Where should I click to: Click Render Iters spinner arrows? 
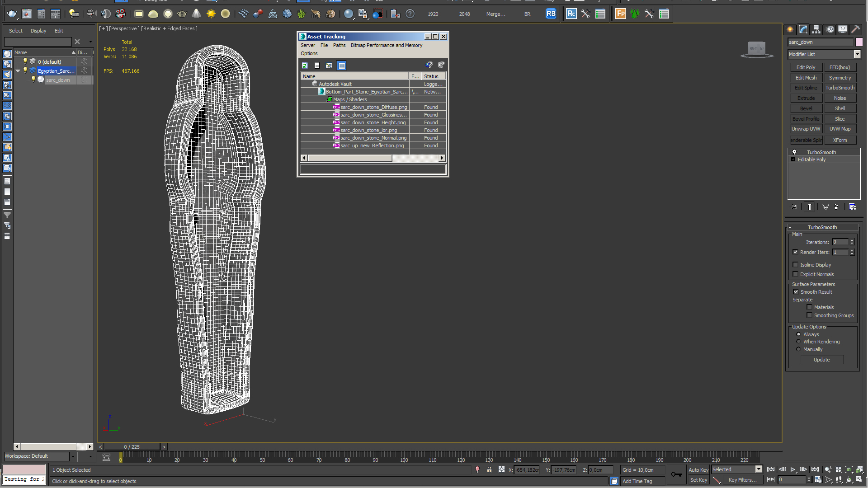(852, 252)
